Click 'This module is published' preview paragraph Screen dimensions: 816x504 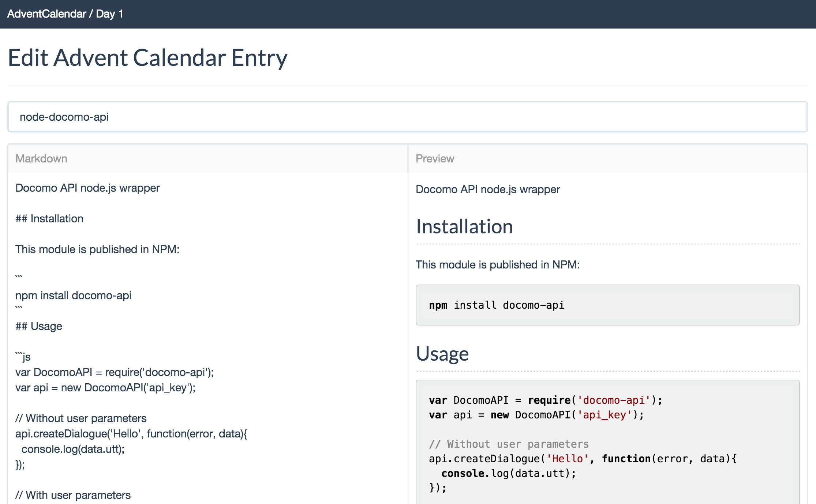pyautogui.click(x=497, y=265)
